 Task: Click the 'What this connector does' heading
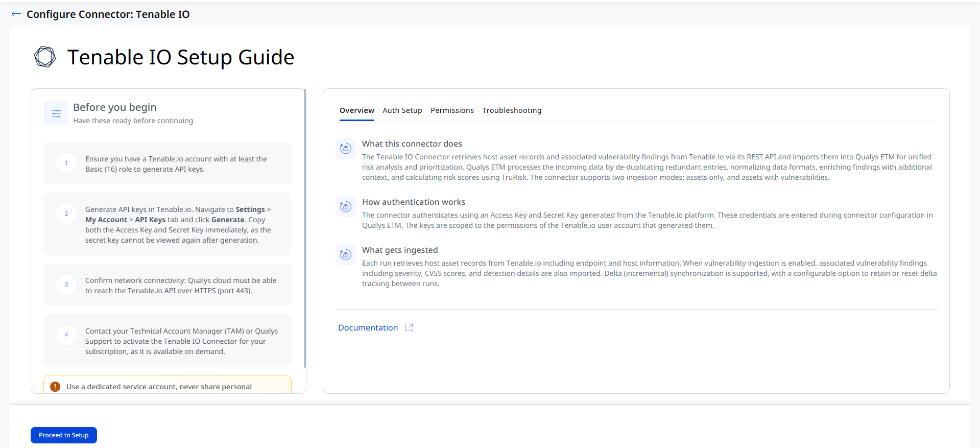(x=412, y=144)
